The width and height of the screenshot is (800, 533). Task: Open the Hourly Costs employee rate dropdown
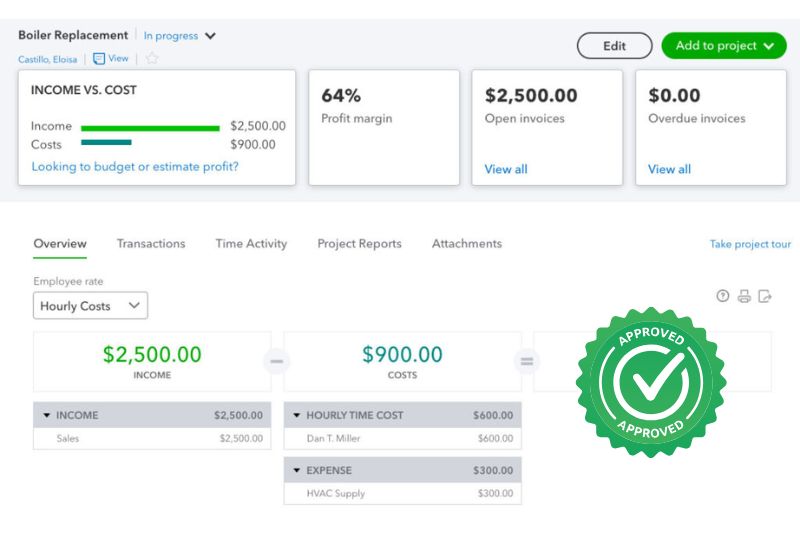tap(90, 306)
